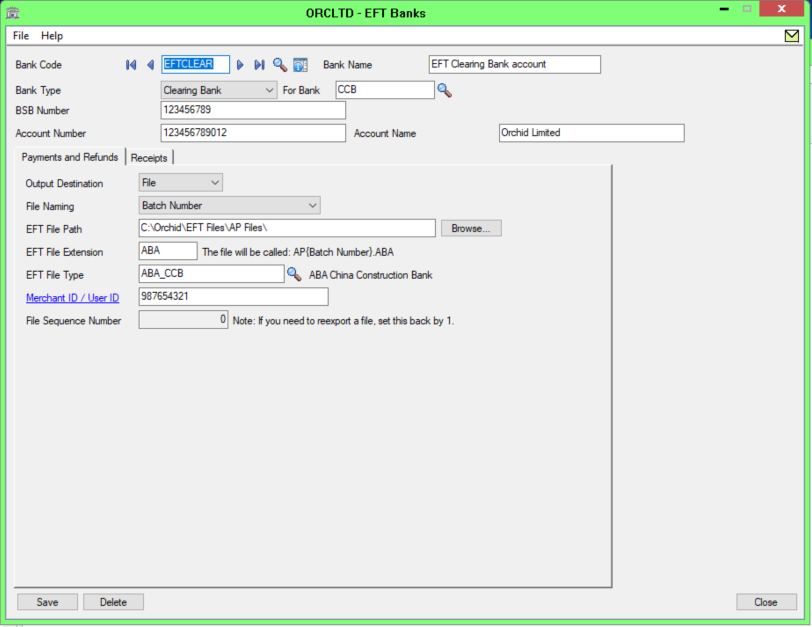This screenshot has height=627, width=812.
Task: Click 'The file will be called' note text
Action: click(x=298, y=252)
